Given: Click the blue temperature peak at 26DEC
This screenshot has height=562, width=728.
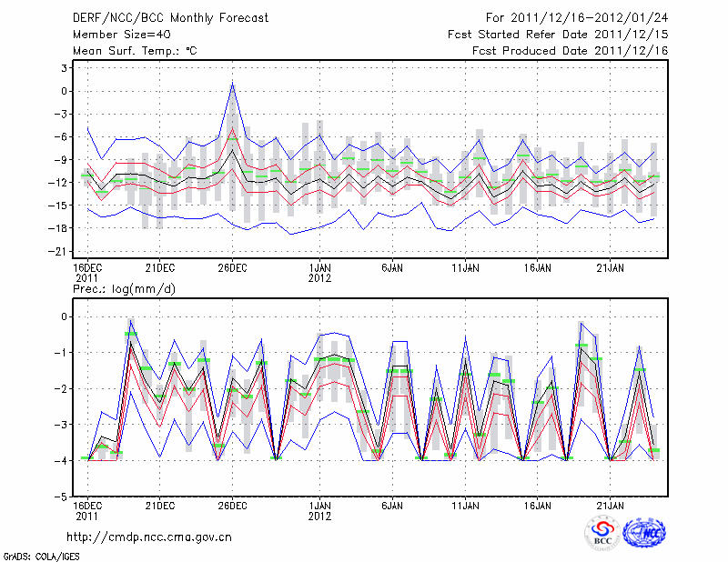Looking at the screenshot, I should point(233,85).
